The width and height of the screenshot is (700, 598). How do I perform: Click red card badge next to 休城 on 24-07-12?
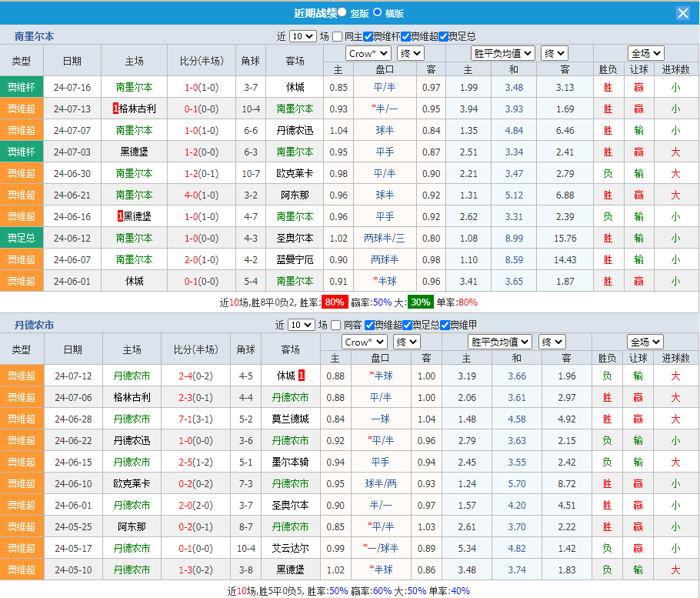coord(302,376)
